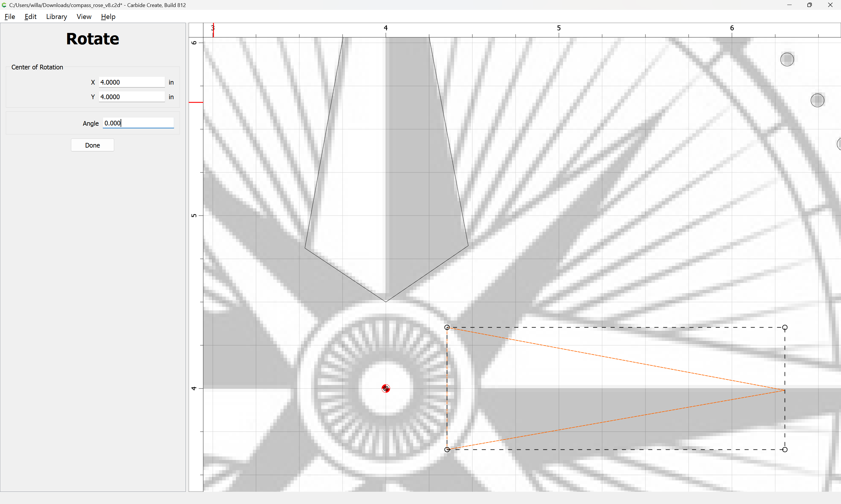841x504 pixels.
Task: Open the Edit menu
Action: click(x=30, y=17)
